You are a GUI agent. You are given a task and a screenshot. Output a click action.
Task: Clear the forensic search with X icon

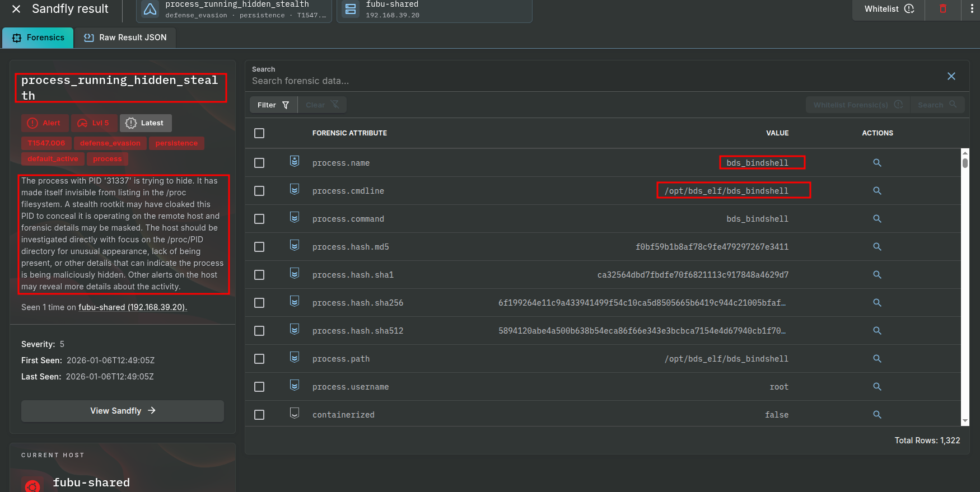pyautogui.click(x=951, y=76)
